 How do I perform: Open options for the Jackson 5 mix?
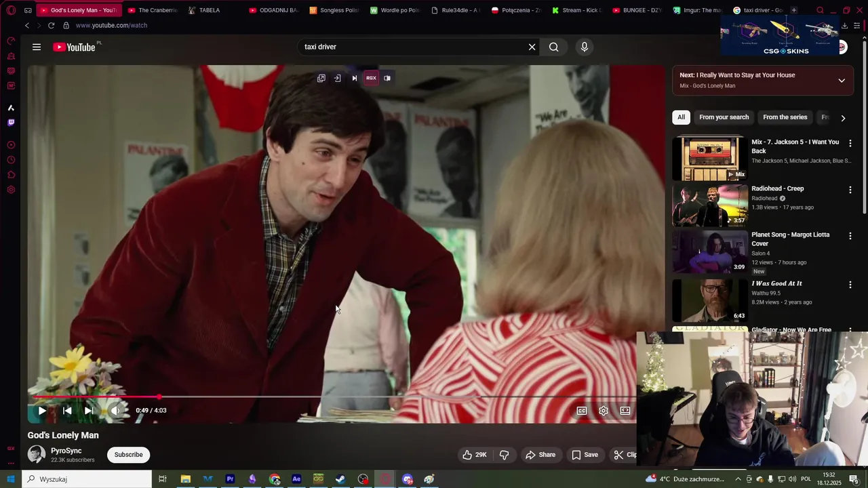850,144
